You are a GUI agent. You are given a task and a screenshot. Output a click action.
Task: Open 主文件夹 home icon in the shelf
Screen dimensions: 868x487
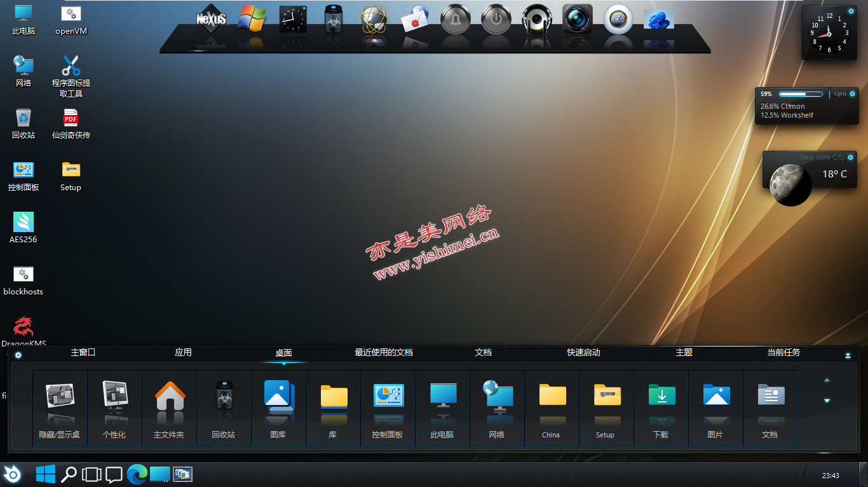coord(169,408)
